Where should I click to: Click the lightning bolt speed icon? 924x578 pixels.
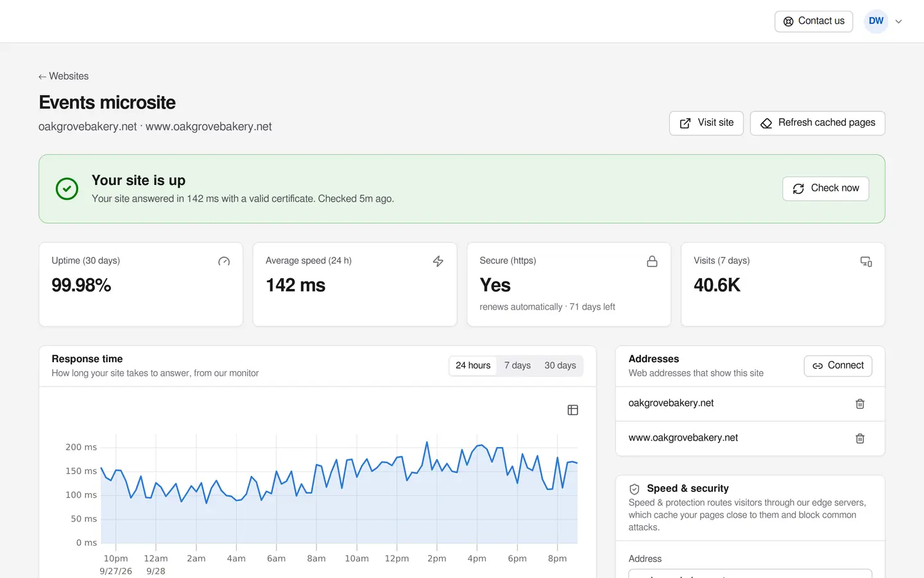[438, 261]
